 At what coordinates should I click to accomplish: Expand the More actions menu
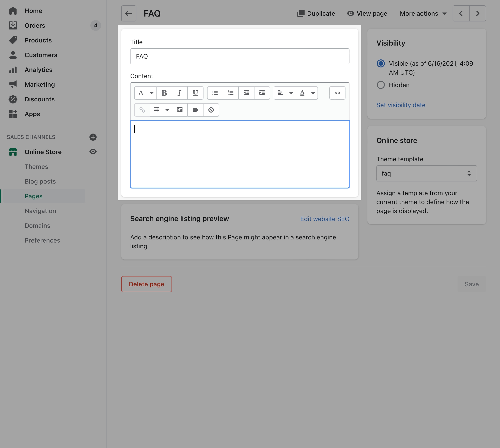pos(423,14)
